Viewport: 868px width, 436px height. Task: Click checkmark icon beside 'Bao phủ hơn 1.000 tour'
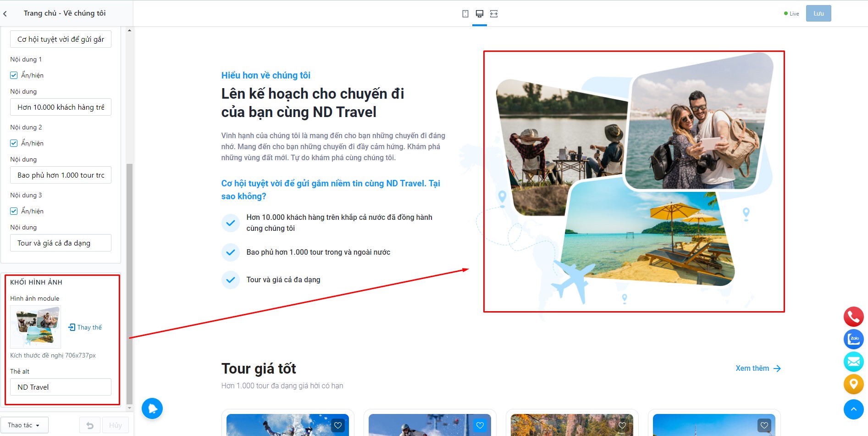click(231, 252)
